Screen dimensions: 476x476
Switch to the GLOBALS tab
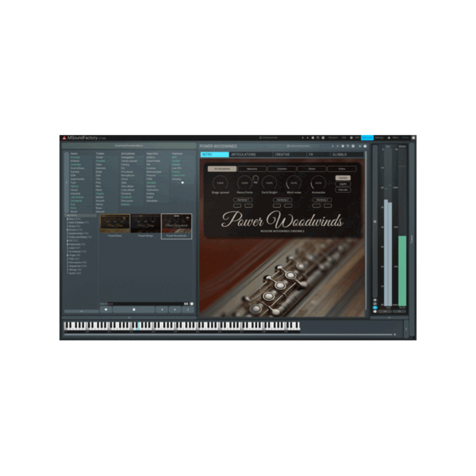click(347, 155)
